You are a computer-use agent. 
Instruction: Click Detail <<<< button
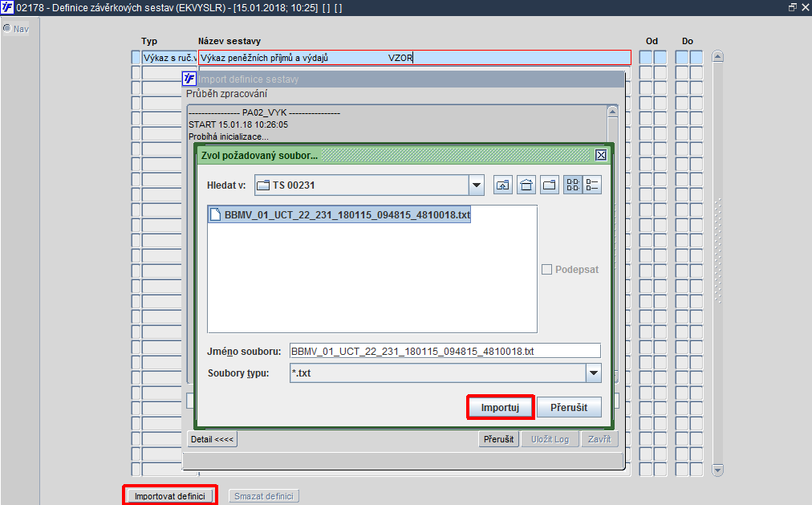tap(213, 439)
